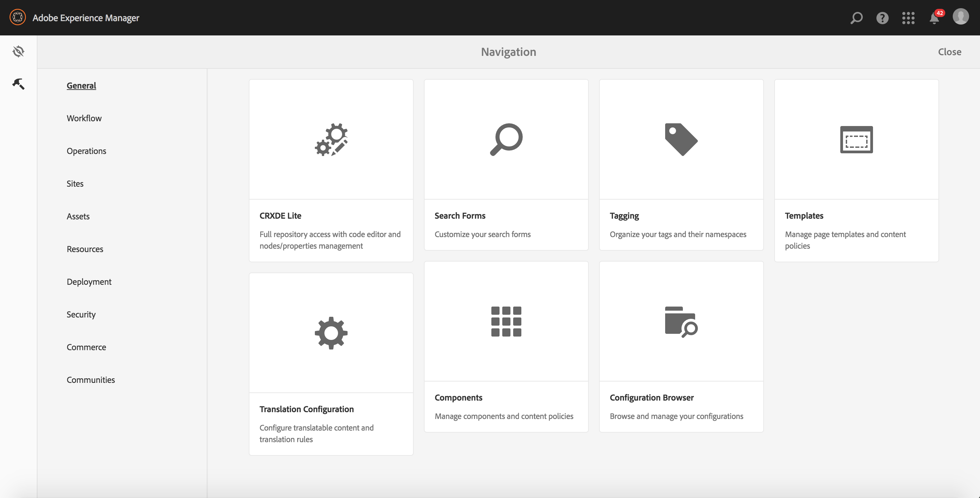Select the Security category
Image resolution: width=980 pixels, height=498 pixels.
81,315
